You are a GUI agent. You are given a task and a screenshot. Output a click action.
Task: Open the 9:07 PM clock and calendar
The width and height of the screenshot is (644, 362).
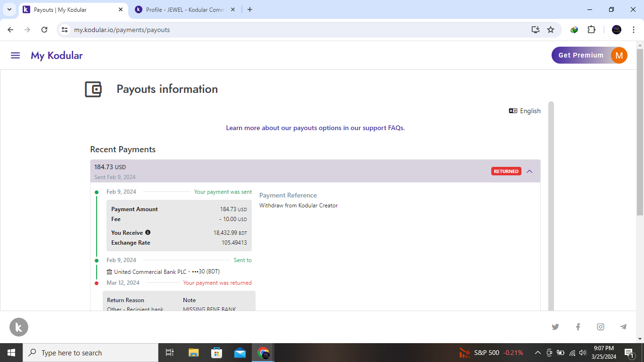pos(603,353)
